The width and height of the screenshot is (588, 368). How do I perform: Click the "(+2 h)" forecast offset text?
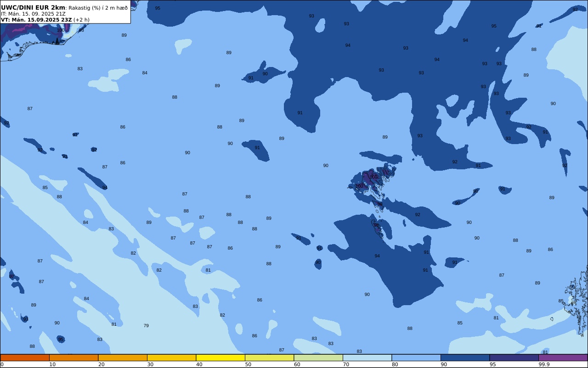[x=81, y=20]
